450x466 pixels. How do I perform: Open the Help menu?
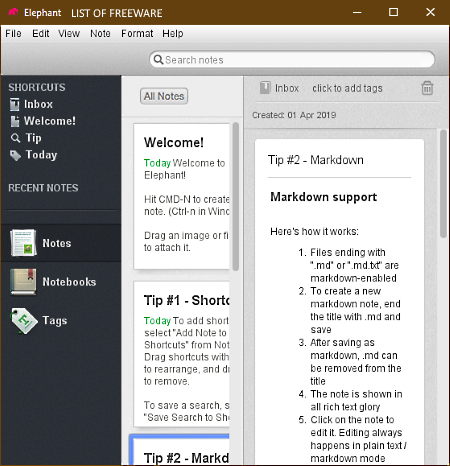(x=173, y=34)
